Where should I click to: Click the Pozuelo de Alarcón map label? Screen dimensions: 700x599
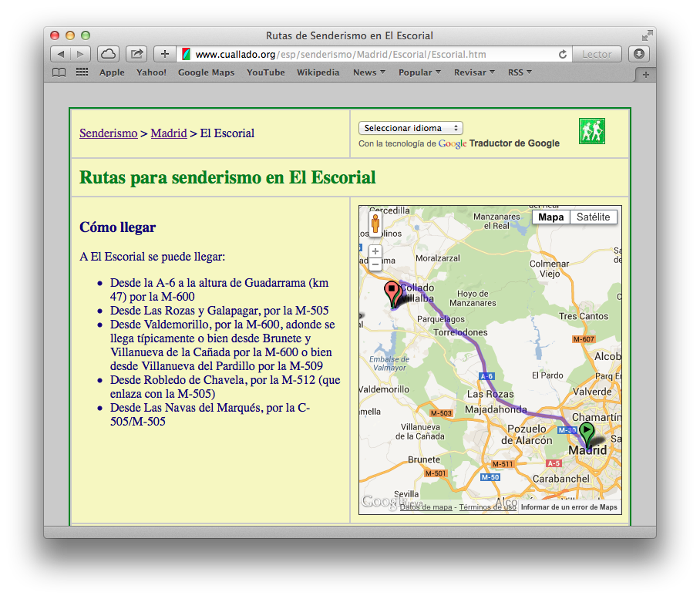527,435
